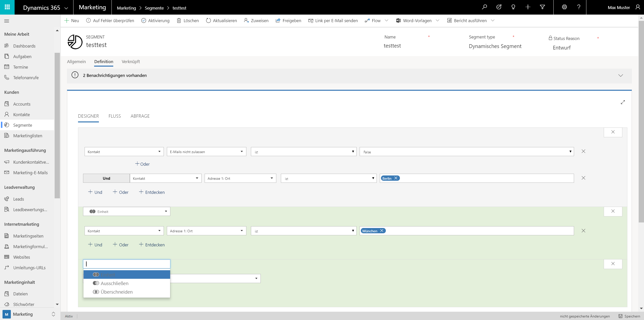Click Entdecken below the Berlin row
Screen dimensions: 644x320
click(x=152, y=192)
